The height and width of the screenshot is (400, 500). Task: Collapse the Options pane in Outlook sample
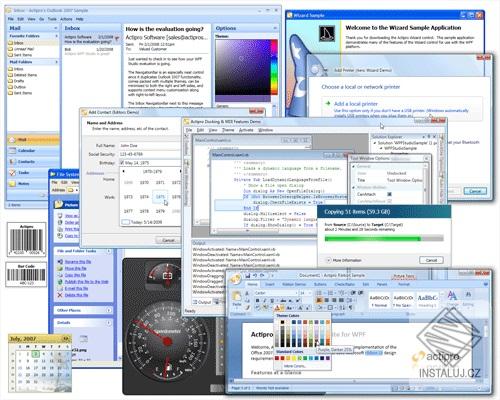pyautogui.click(x=275, y=28)
